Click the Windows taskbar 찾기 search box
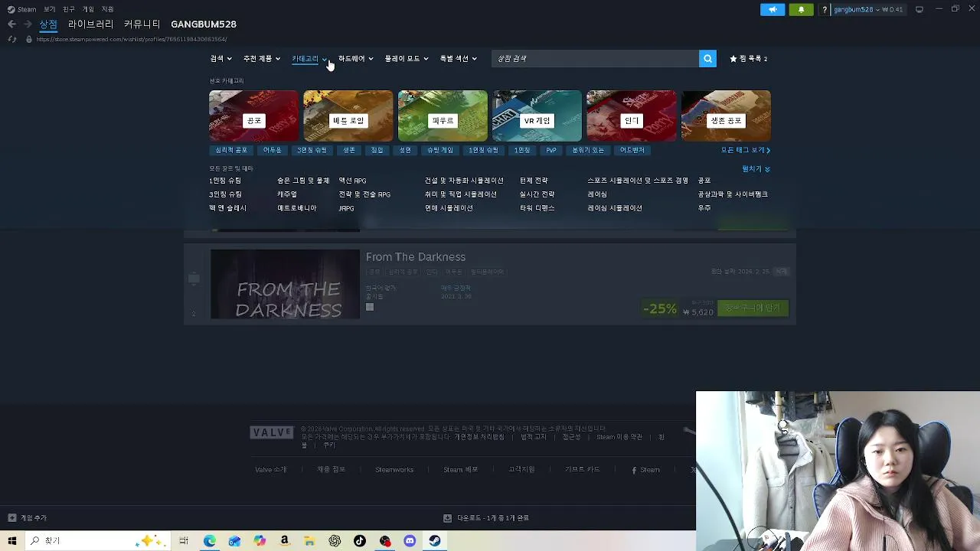Viewport: 980px width, 551px height. pyautogui.click(x=97, y=541)
